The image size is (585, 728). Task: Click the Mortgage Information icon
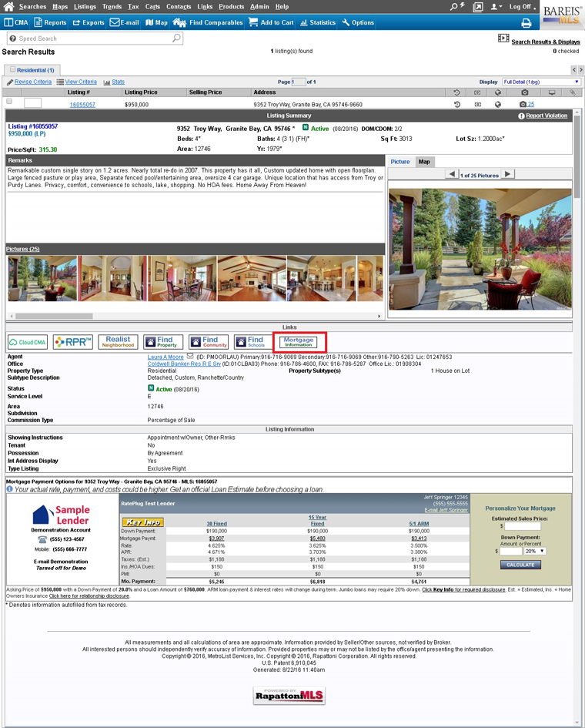tap(299, 341)
